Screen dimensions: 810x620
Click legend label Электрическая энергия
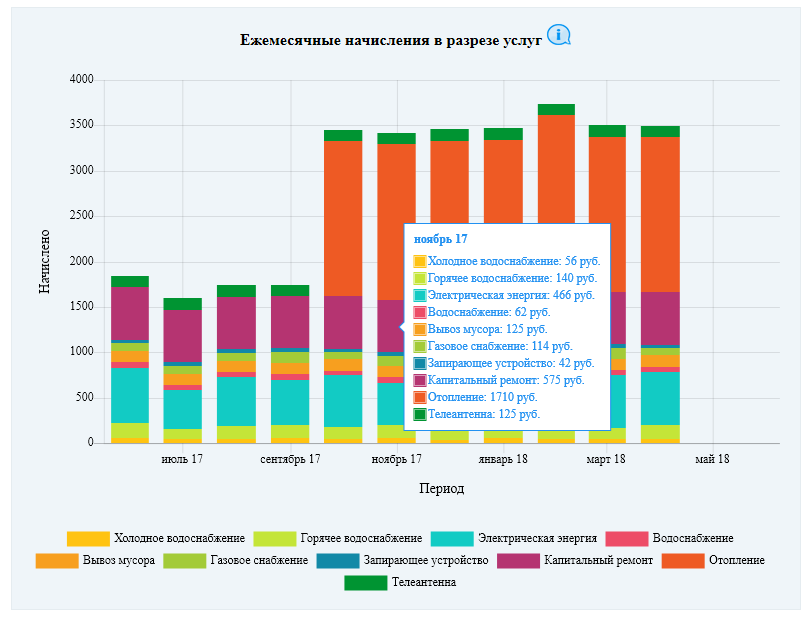coord(537,538)
